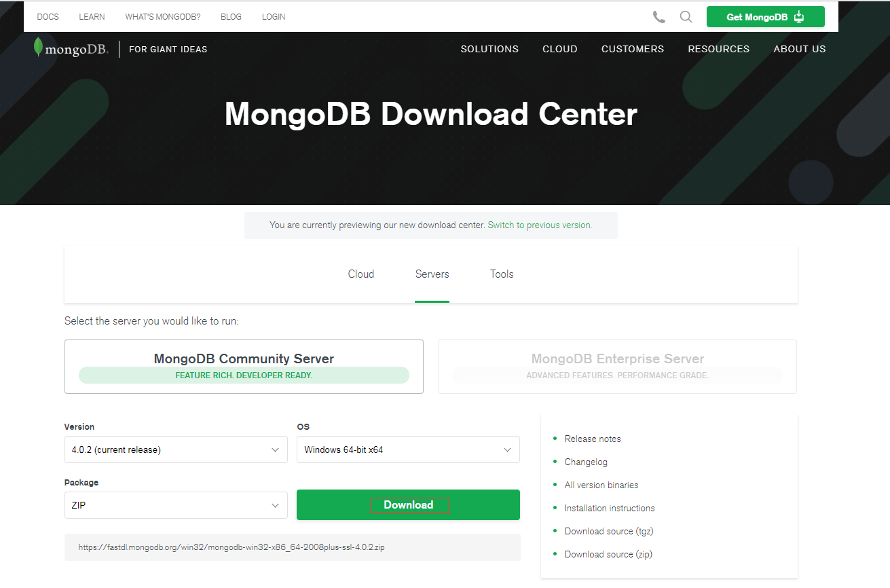Open All version binaries link
This screenshot has width=890, height=588.
pyautogui.click(x=601, y=485)
